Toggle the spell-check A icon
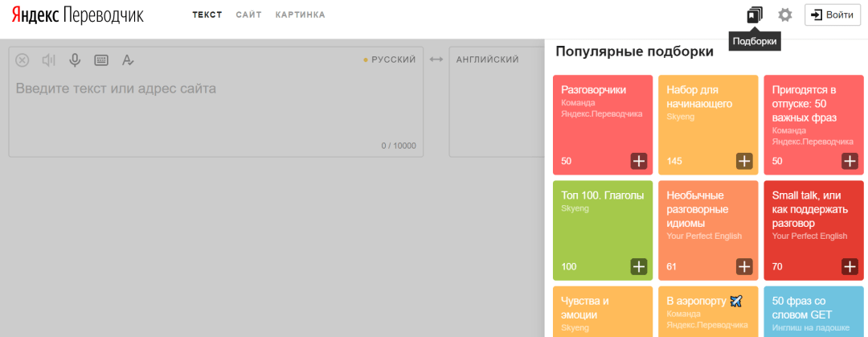This screenshot has height=337, width=868. click(x=128, y=60)
